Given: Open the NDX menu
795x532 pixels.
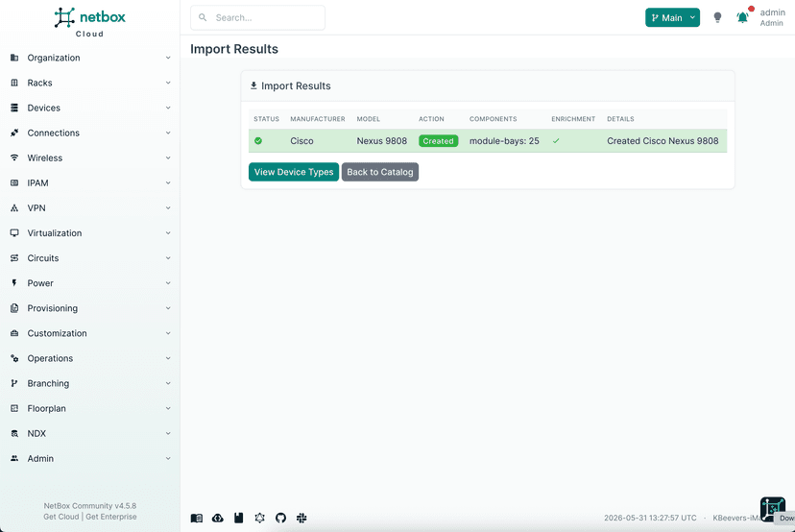Looking at the screenshot, I should coord(89,433).
